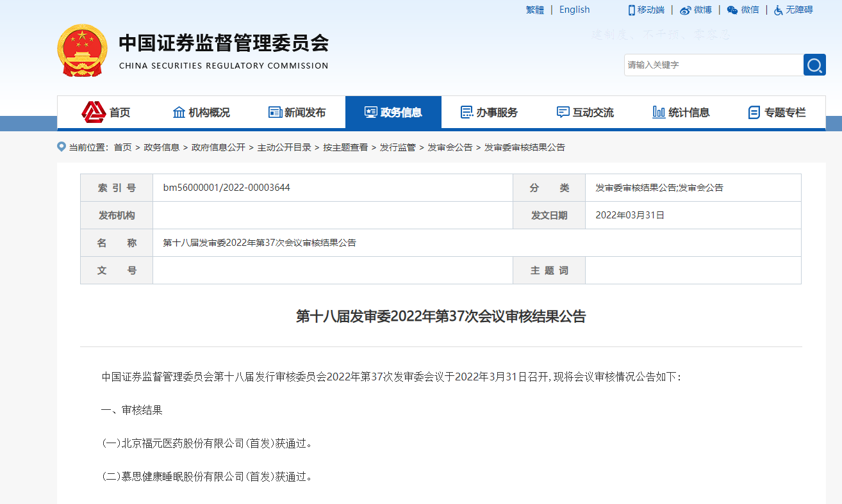Open 发审会公告 breadcrumb link

click(450, 147)
